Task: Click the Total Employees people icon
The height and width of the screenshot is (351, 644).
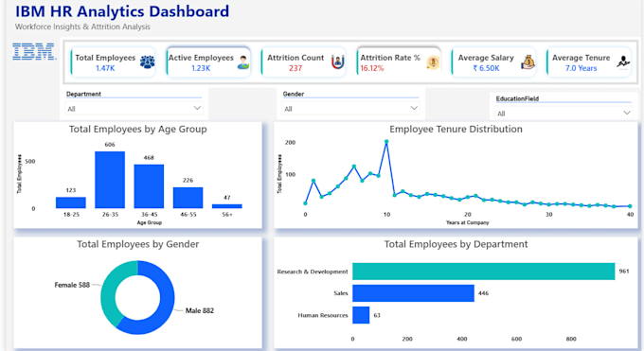Action: (147, 62)
